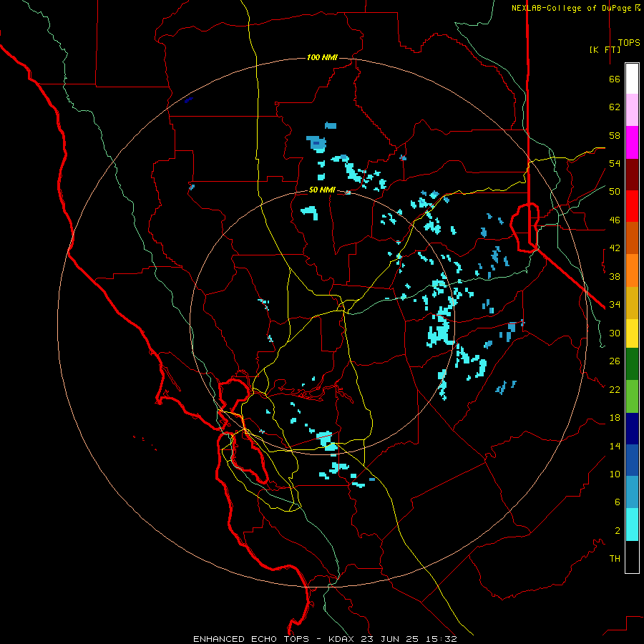The height and width of the screenshot is (644, 644).
Task: Click the 'KDAX' radar station identifier
Action: (343, 639)
